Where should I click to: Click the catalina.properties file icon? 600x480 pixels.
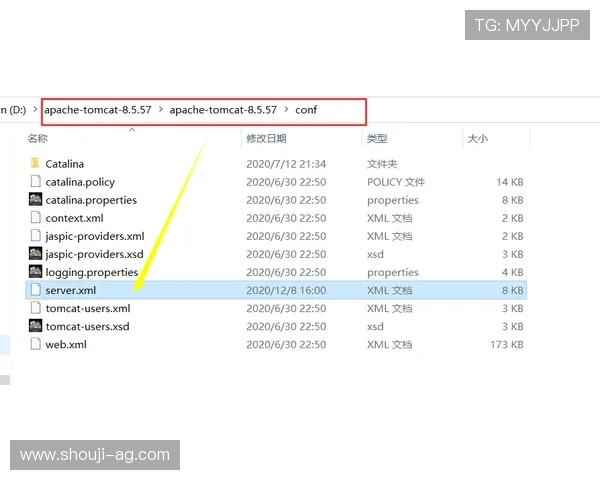pos(36,200)
